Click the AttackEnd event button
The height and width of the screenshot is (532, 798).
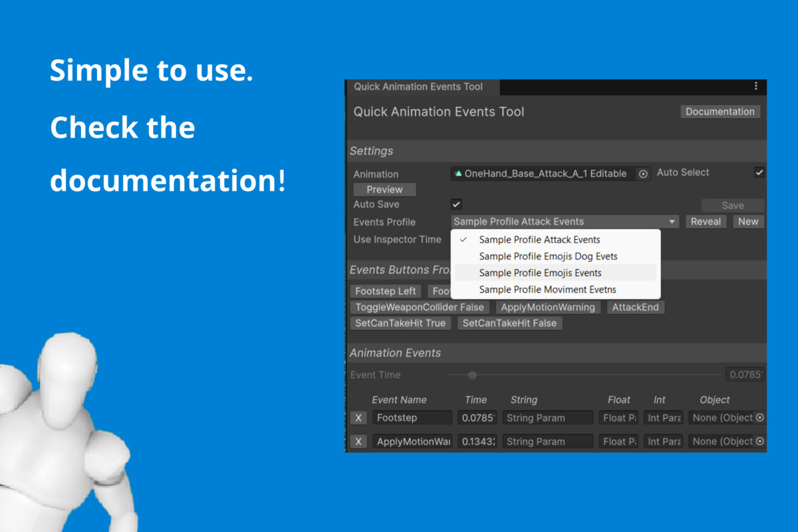[x=636, y=307]
